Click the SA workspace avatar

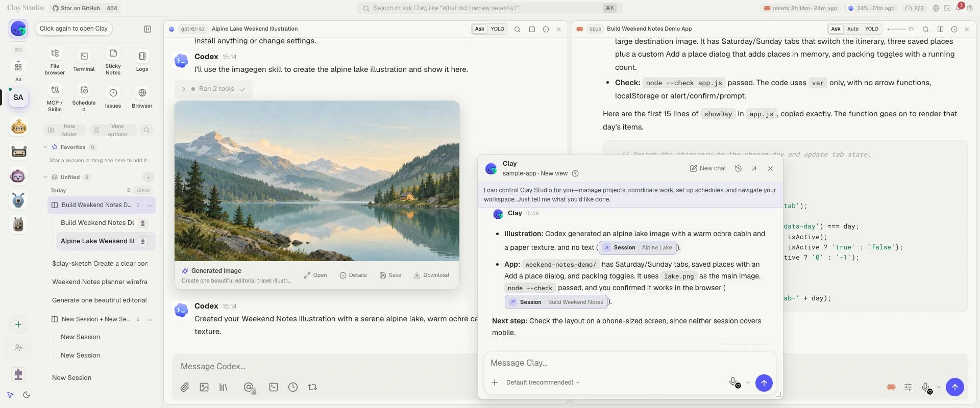[18, 97]
